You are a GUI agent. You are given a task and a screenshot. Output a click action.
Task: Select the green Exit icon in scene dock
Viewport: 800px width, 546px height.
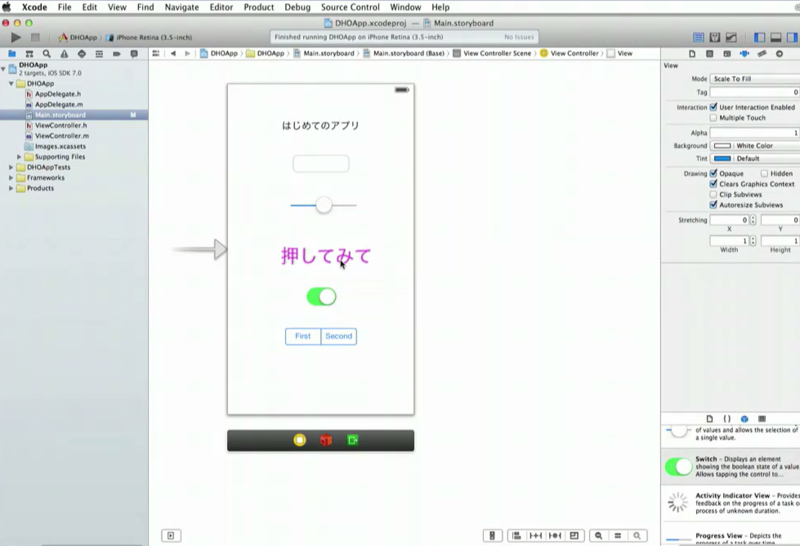352,440
